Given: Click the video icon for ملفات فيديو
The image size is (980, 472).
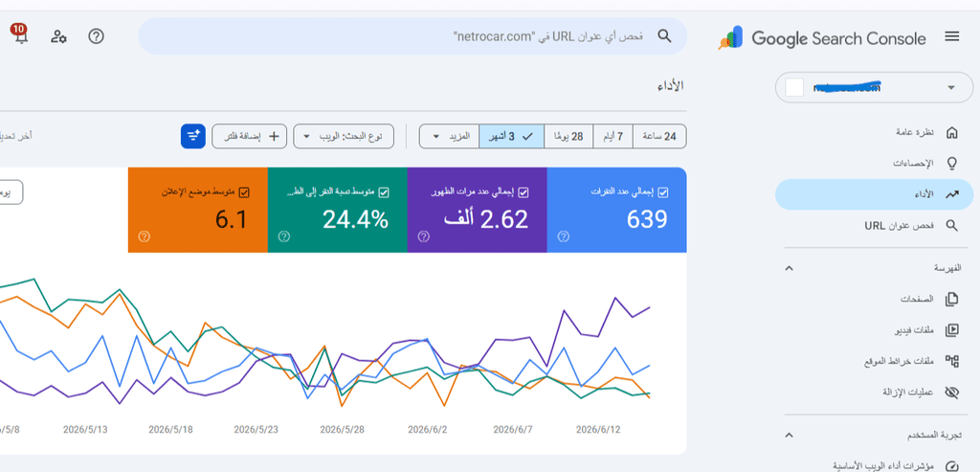Looking at the screenshot, I should point(952,330).
